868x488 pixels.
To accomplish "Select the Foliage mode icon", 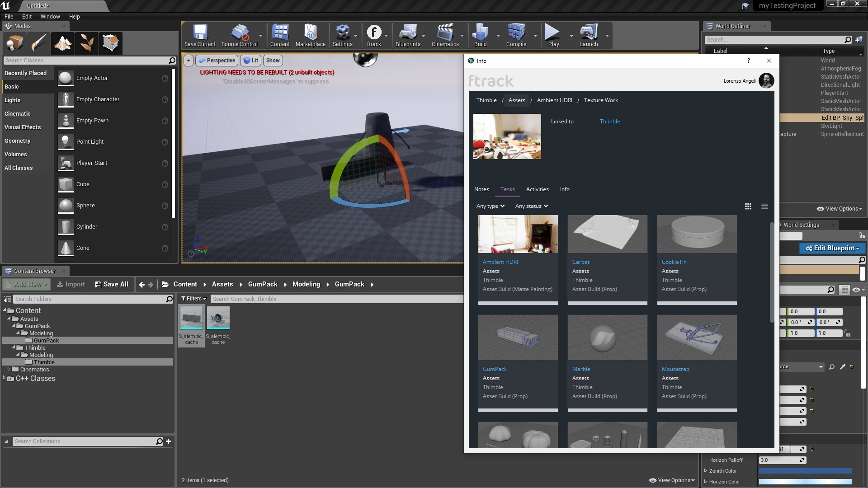I will click(x=86, y=43).
